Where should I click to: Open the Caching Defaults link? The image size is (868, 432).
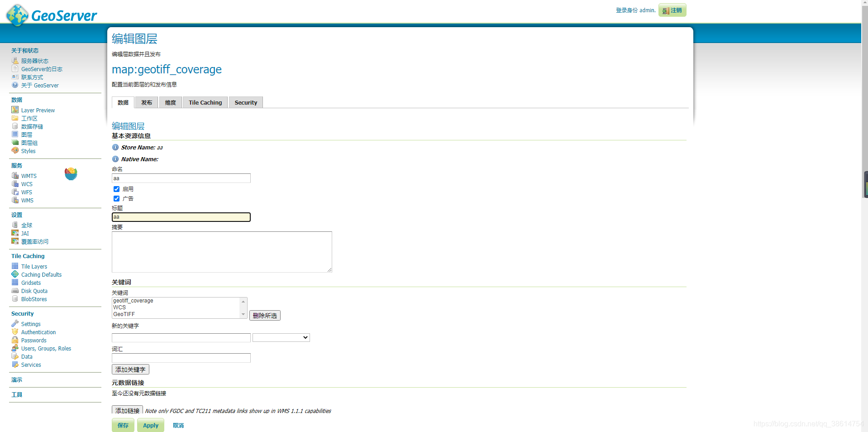[x=41, y=274]
